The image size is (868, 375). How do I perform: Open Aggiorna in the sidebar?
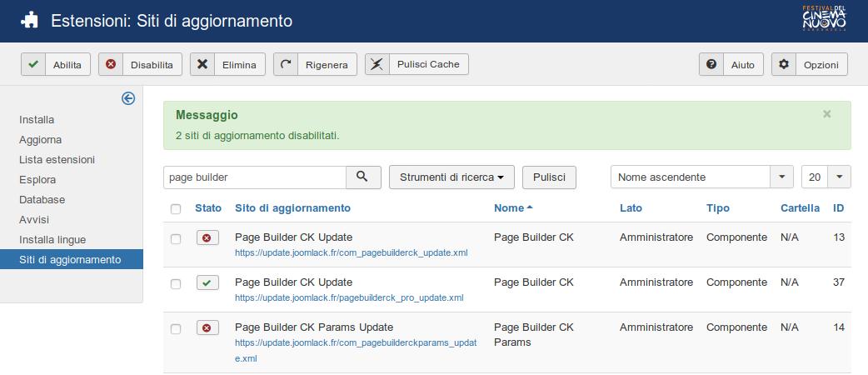41,140
